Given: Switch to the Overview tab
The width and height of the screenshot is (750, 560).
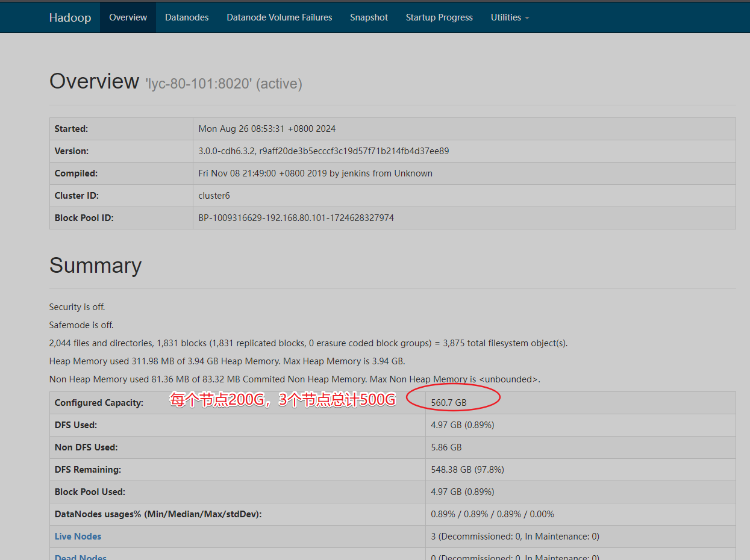Looking at the screenshot, I should [x=128, y=17].
